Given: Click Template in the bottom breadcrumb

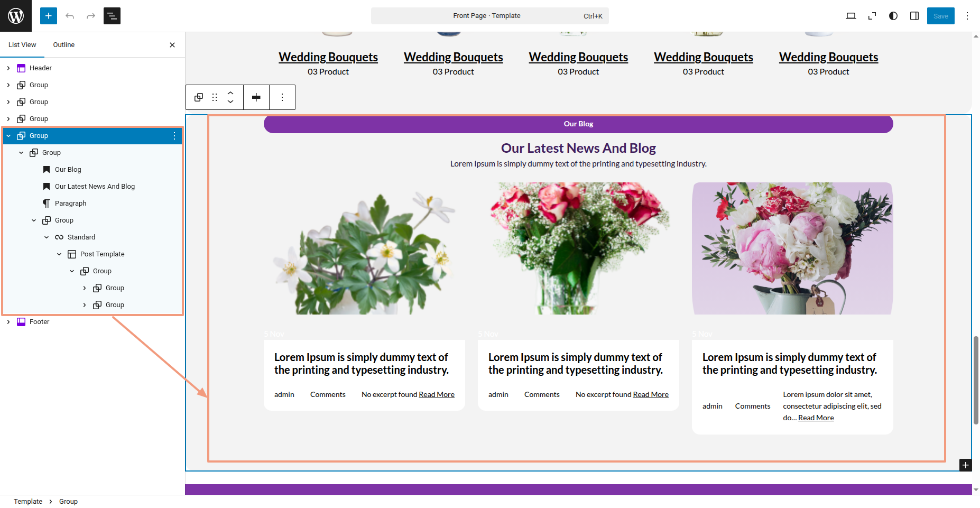Looking at the screenshot, I should pyautogui.click(x=28, y=502).
